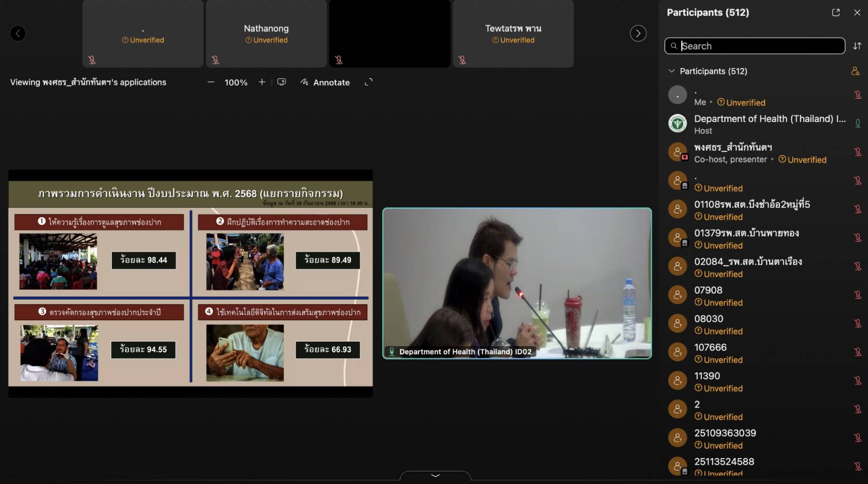
Task: Zoom in shared screen with plus
Action: click(262, 82)
